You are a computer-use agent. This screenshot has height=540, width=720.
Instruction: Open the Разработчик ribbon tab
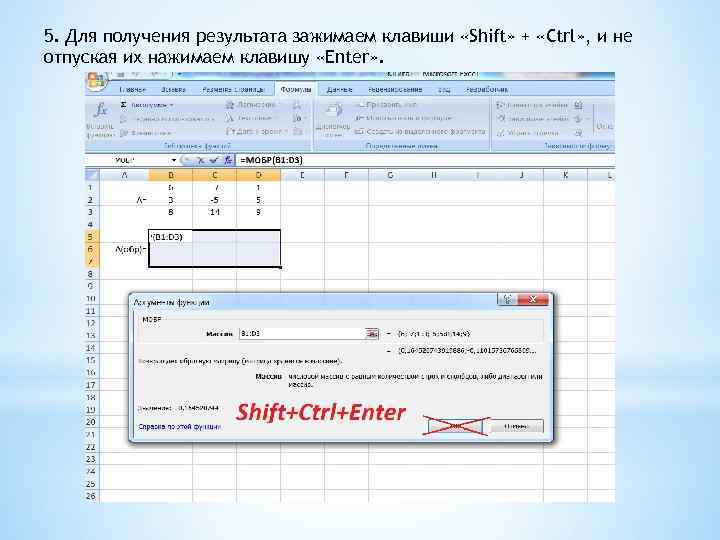(x=486, y=90)
